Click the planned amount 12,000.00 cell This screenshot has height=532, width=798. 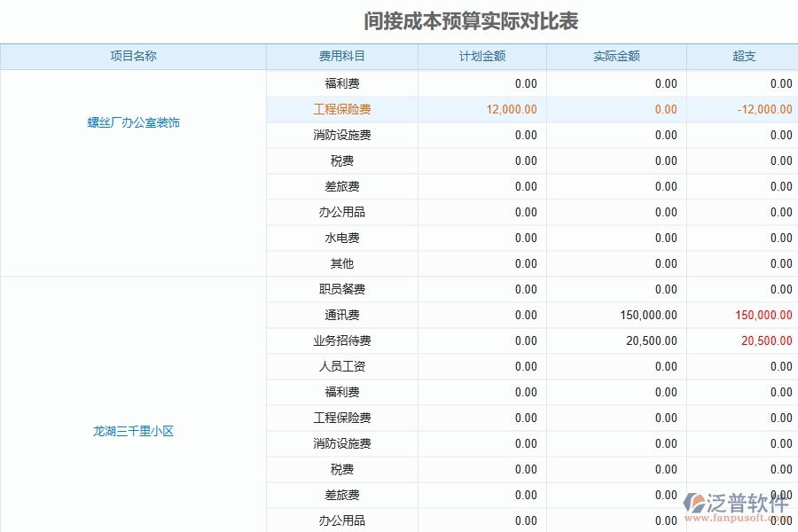(512, 109)
